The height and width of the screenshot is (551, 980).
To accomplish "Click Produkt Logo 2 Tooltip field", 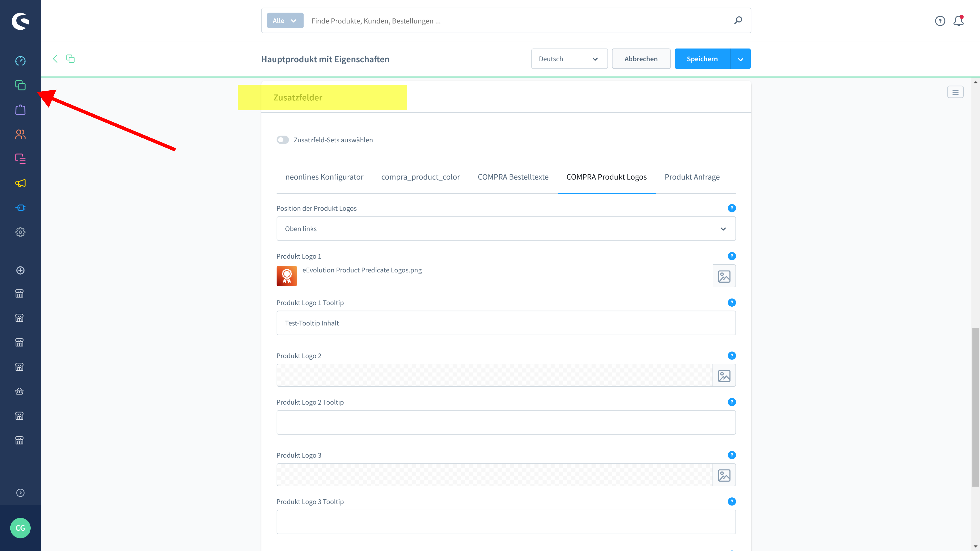I will (506, 422).
